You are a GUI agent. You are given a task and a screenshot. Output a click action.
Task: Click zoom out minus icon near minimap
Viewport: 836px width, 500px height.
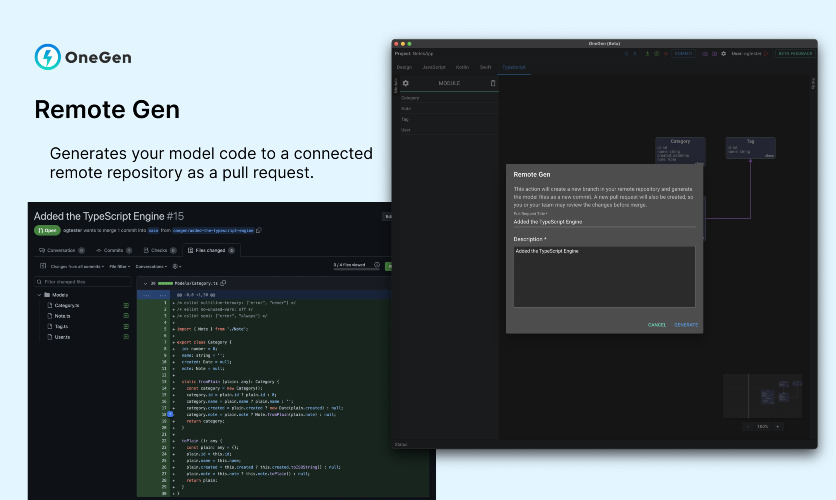pyautogui.click(x=746, y=426)
